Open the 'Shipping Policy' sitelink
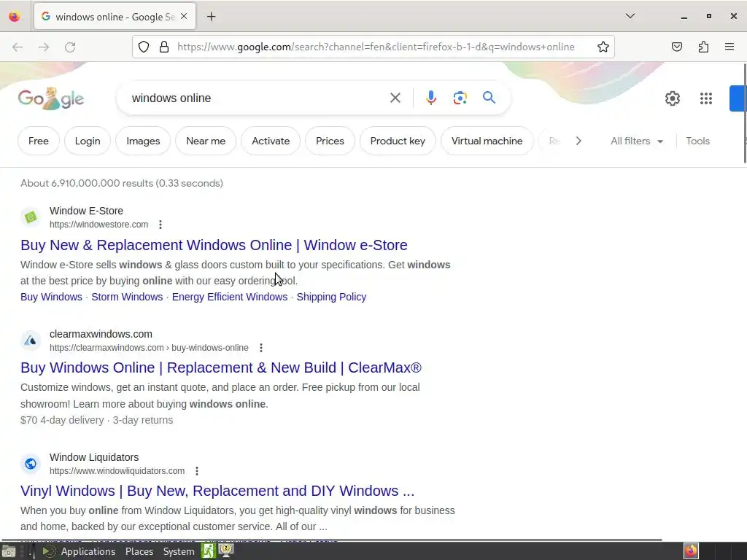Image resolution: width=747 pixels, height=560 pixels. (332, 297)
